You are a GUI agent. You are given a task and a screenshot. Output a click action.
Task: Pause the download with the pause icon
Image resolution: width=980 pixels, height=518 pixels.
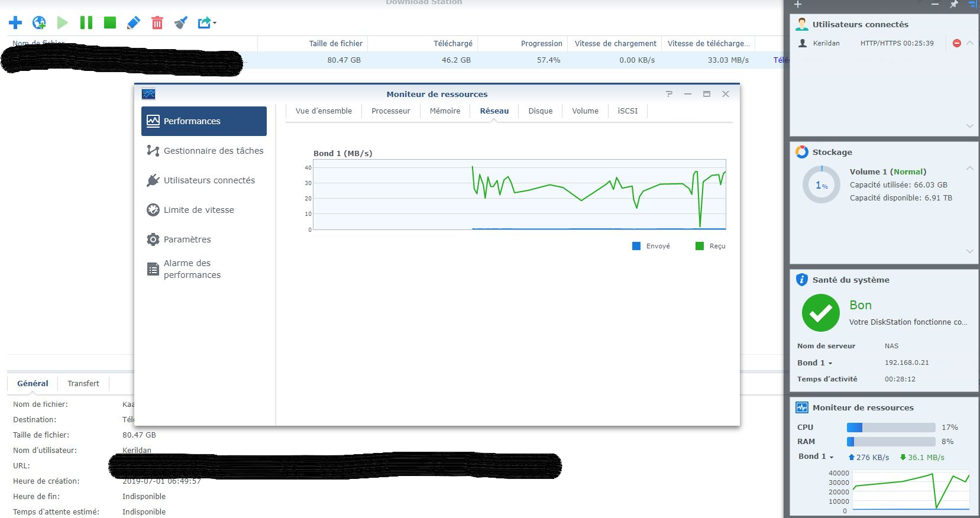[x=86, y=23]
